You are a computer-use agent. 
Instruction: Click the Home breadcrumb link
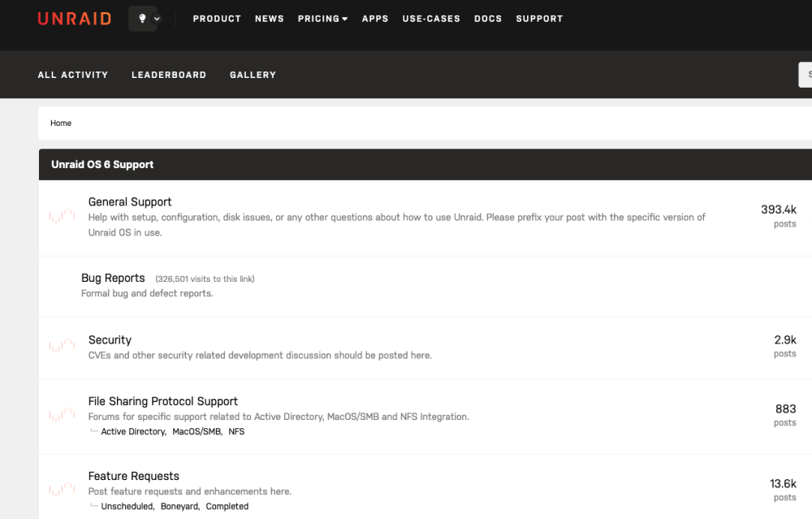coord(61,123)
